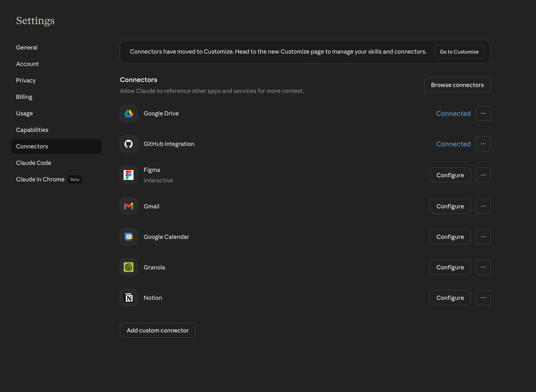Open the three-dot menu for Figma
Viewport: 536px width, 392px height.
pyautogui.click(x=483, y=175)
